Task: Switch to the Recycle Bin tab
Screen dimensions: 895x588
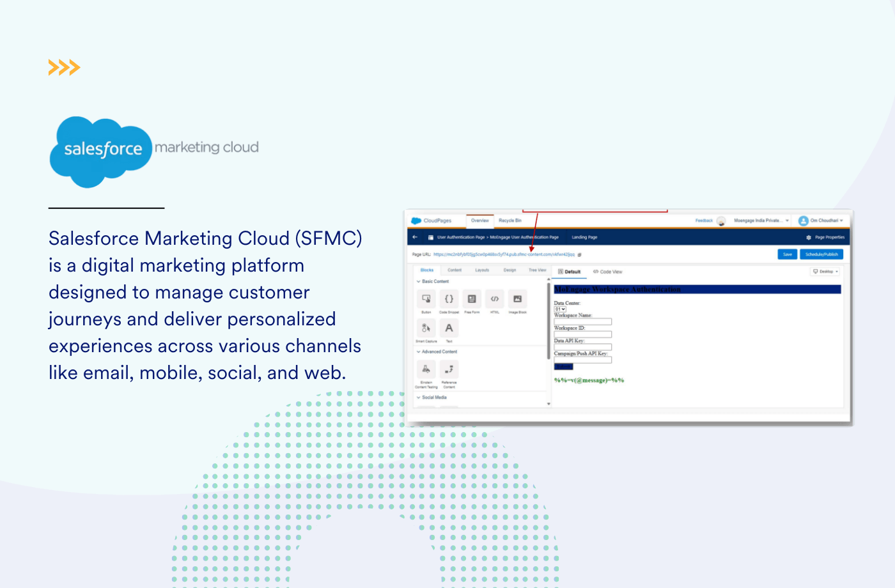Action: 510,220
